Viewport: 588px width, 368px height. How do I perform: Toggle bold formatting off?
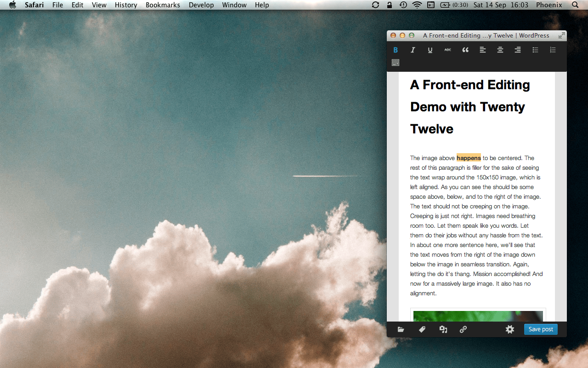click(x=396, y=50)
